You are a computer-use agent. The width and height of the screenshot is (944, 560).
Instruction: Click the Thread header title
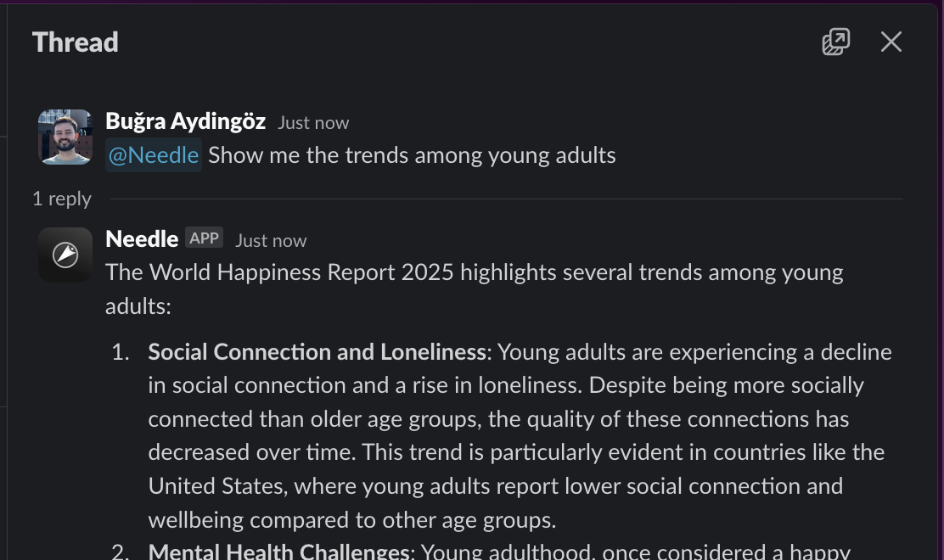tap(76, 42)
